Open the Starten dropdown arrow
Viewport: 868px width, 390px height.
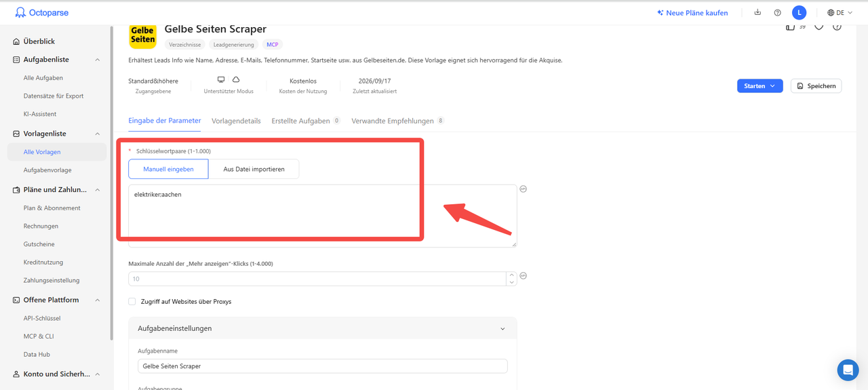pos(772,86)
